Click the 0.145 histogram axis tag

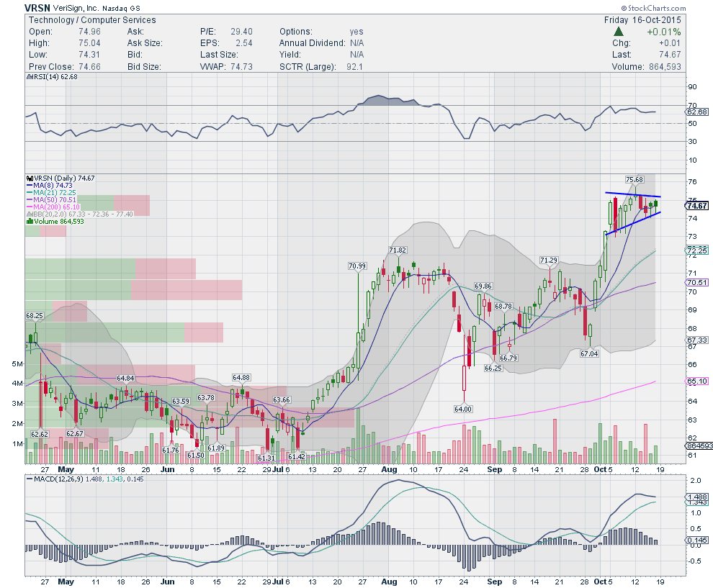(x=697, y=540)
